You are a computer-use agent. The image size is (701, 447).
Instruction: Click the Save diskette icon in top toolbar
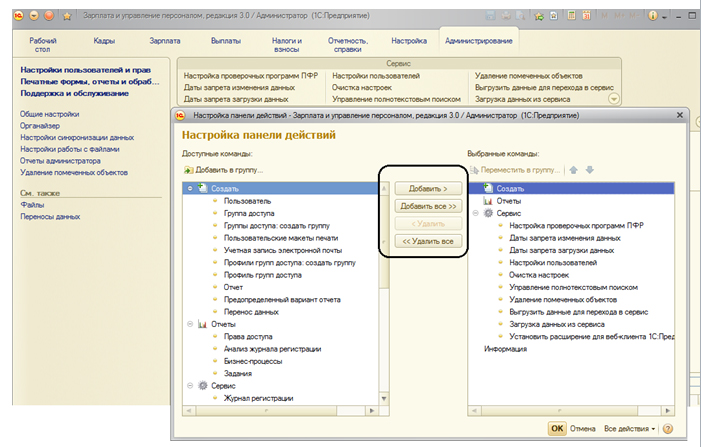click(x=490, y=16)
